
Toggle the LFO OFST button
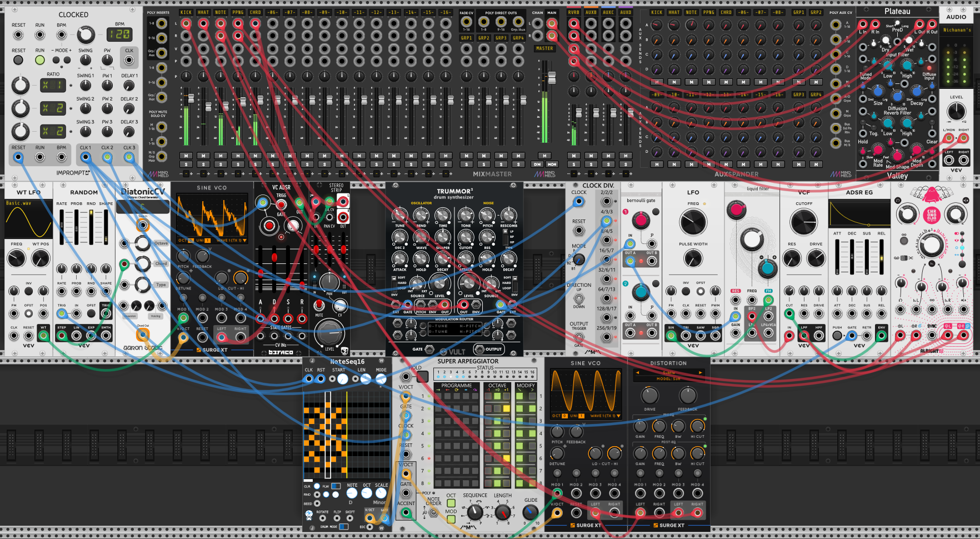click(x=701, y=291)
